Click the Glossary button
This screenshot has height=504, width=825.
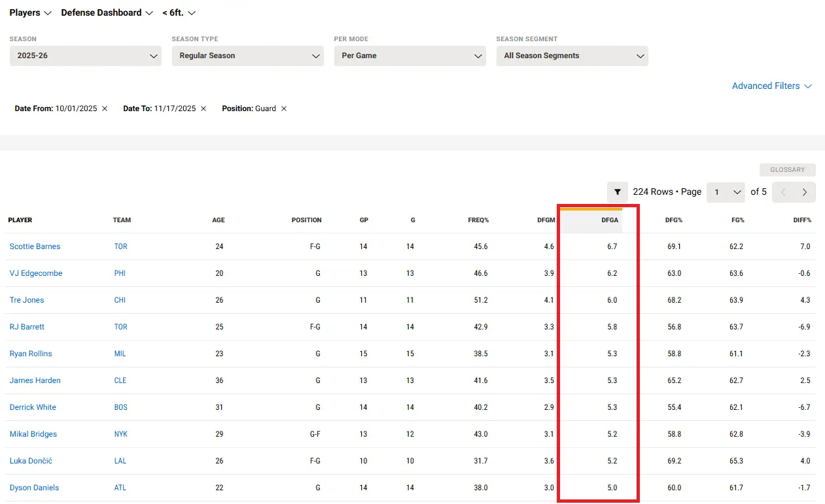(x=787, y=170)
